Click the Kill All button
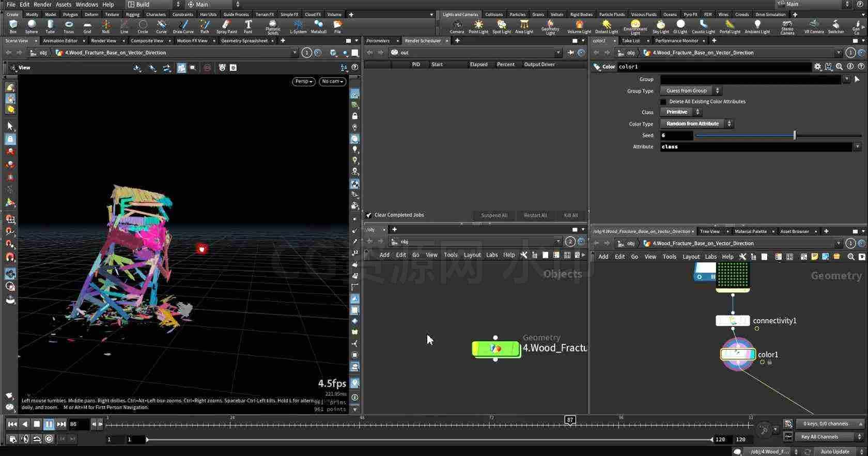Viewport: 868px width, 456px height. pos(571,215)
